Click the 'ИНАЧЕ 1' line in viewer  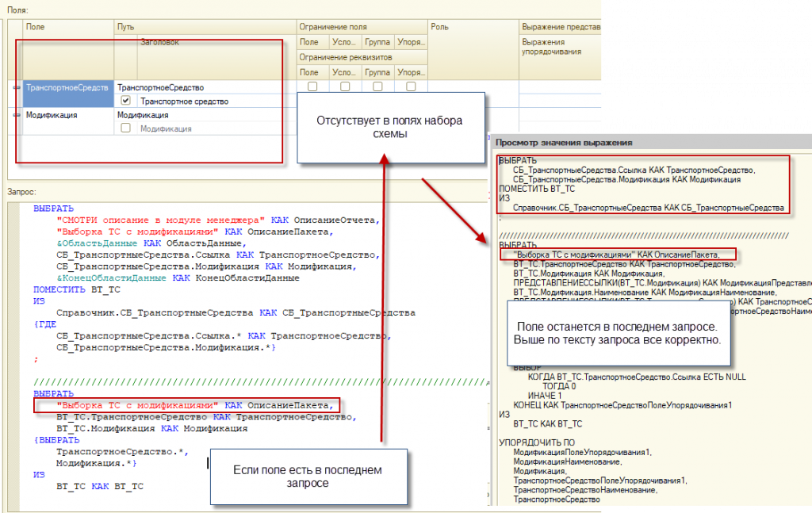point(545,396)
